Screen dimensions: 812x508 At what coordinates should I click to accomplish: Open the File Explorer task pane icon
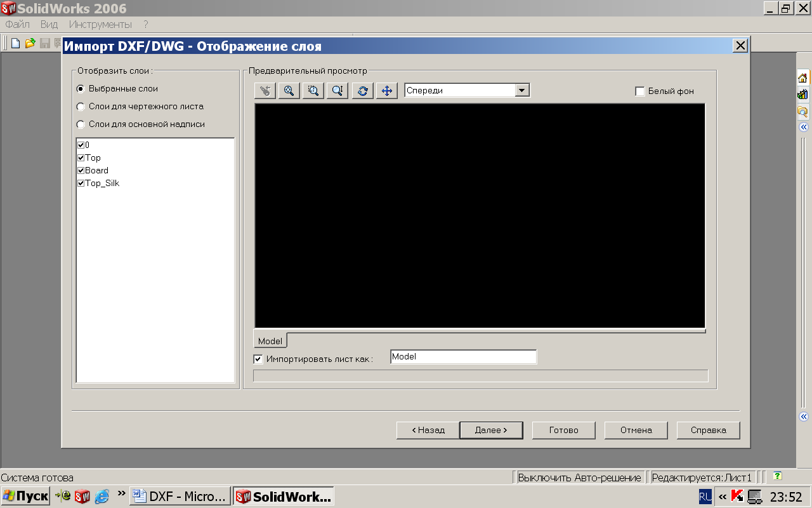802,112
